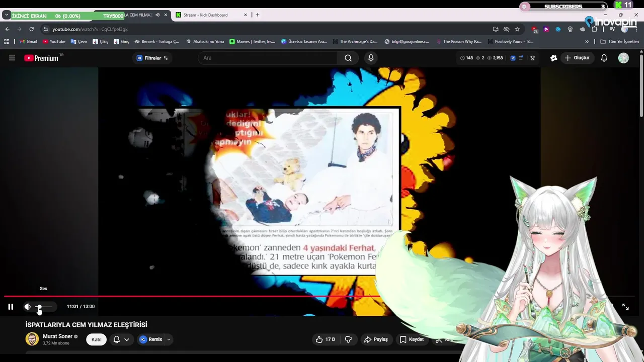Switch to Stream - Kick Dashboard tab
Viewport: 644px width, 362px height.
210,15
